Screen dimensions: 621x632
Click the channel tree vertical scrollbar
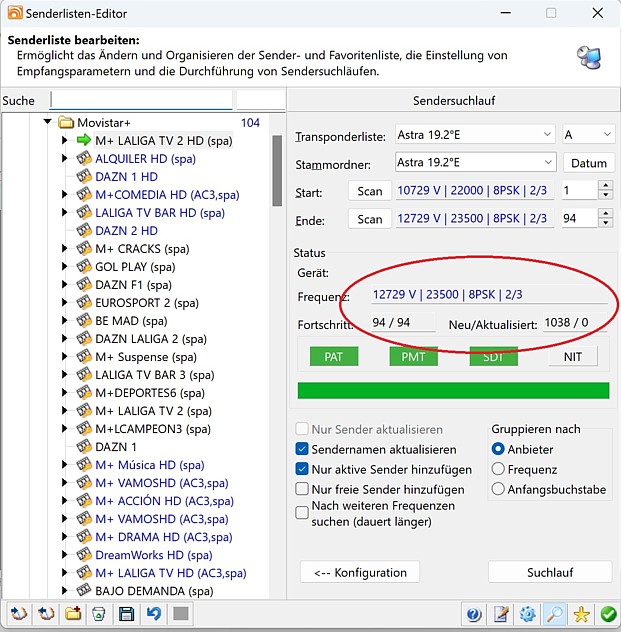click(x=277, y=171)
